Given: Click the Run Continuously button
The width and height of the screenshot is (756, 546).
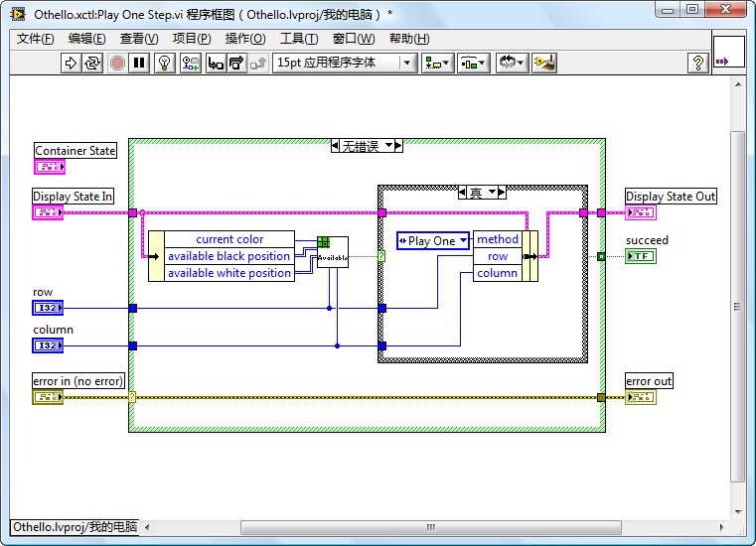Looking at the screenshot, I should coord(92,63).
